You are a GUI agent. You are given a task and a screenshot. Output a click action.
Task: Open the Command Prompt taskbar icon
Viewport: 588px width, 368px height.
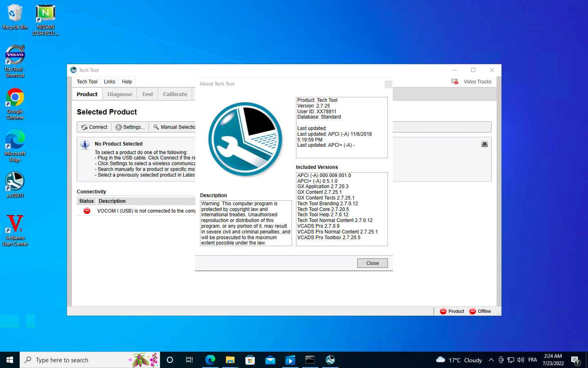point(310,360)
